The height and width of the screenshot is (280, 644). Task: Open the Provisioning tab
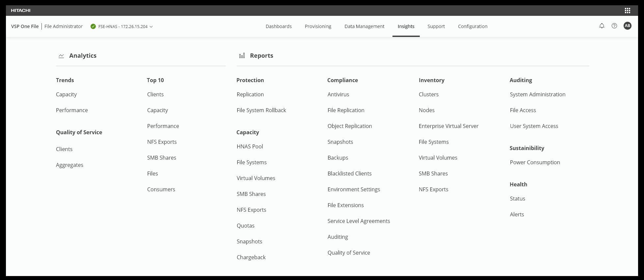pos(318,26)
